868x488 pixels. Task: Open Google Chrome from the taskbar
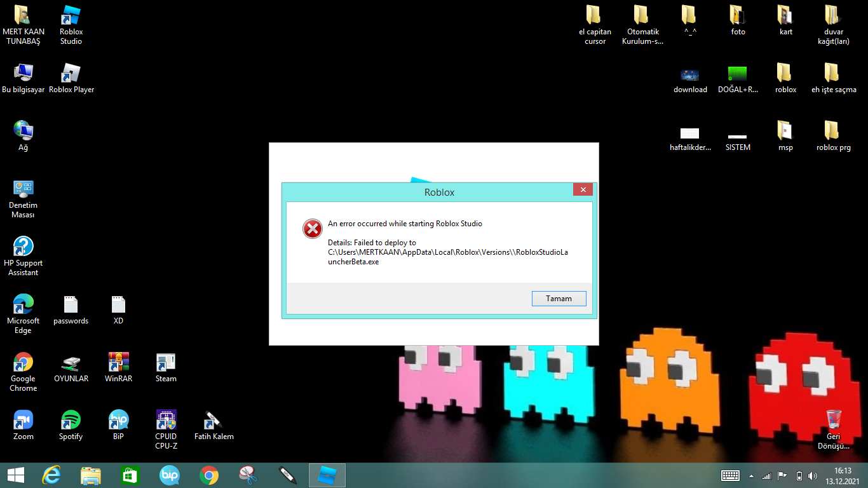[x=208, y=475]
